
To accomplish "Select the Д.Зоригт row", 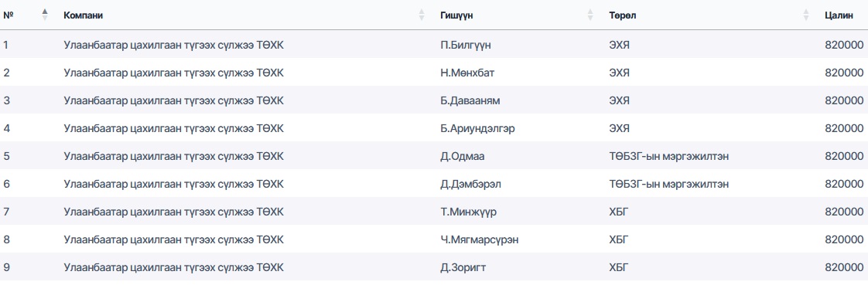I will click(x=434, y=267).
